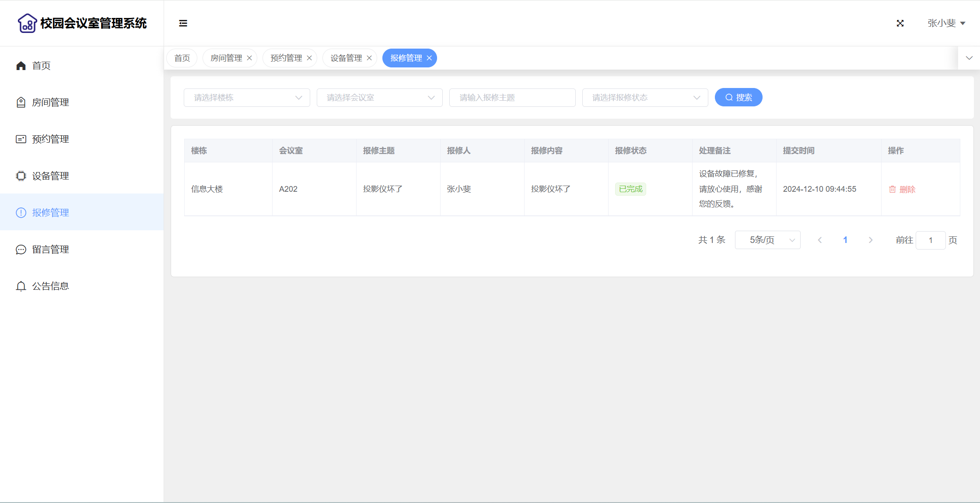Screen dimensions: 980x503
Task: Open the 张小斐 user menu
Action: (946, 23)
